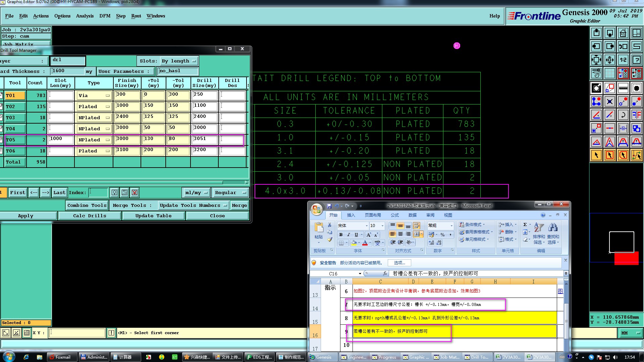The width and height of the screenshot is (644, 362).
Task: Click the pan down arrow icon
Action: 609,33
